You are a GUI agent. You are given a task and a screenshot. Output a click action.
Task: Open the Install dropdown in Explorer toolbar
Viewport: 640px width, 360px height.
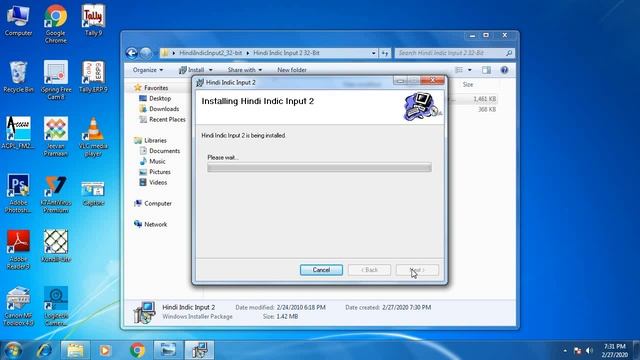coord(211,70)
